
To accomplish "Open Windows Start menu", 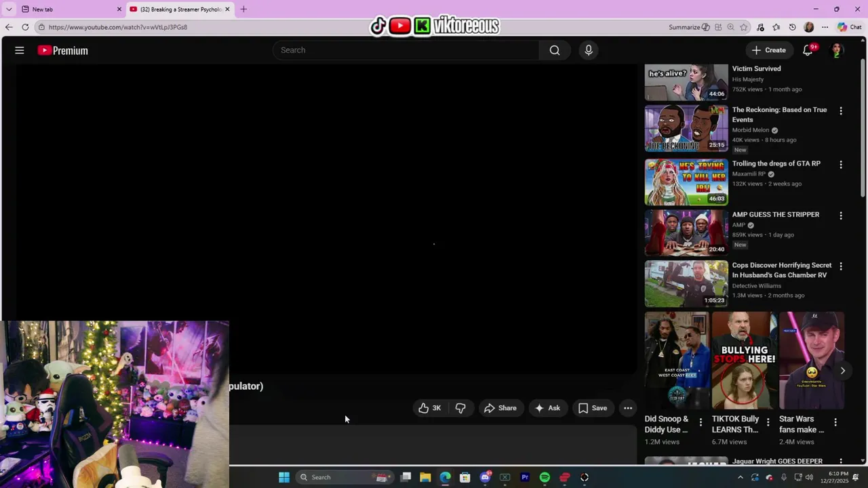I will [284, 477].
